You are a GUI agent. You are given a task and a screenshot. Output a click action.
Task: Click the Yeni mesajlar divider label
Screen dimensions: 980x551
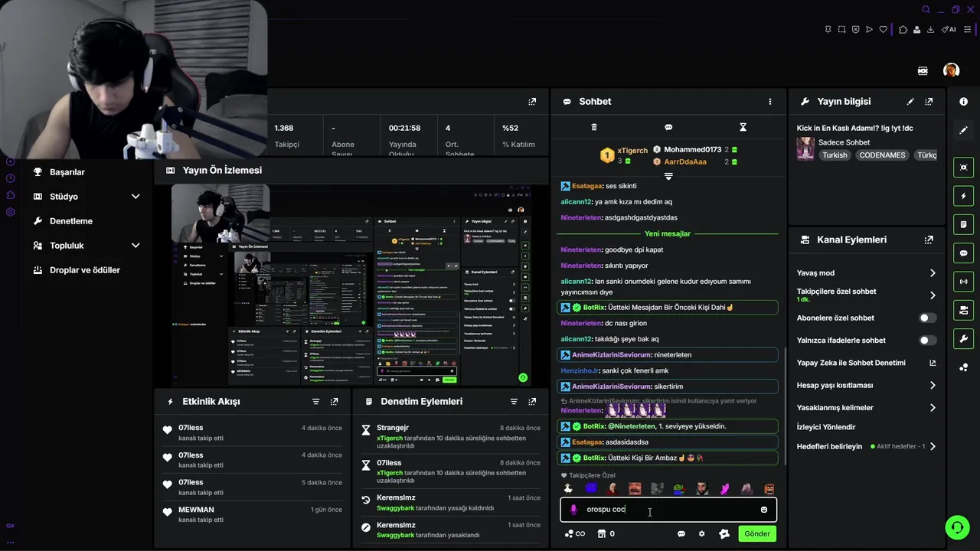tap(668, 233)
